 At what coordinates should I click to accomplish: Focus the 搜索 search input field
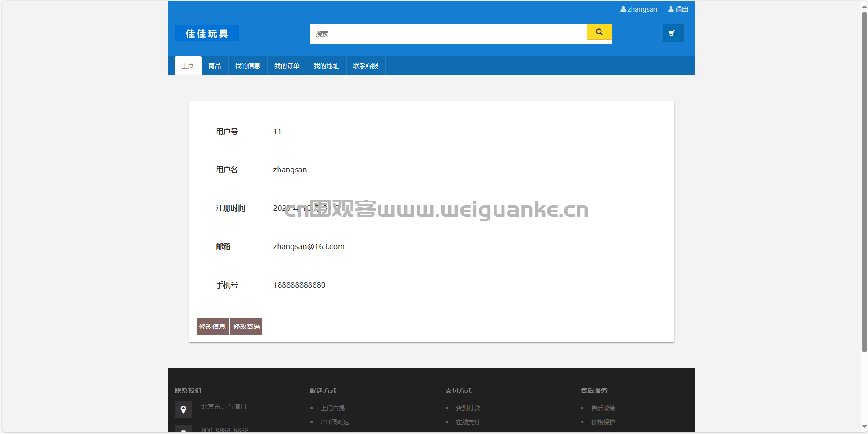[448, 34]
